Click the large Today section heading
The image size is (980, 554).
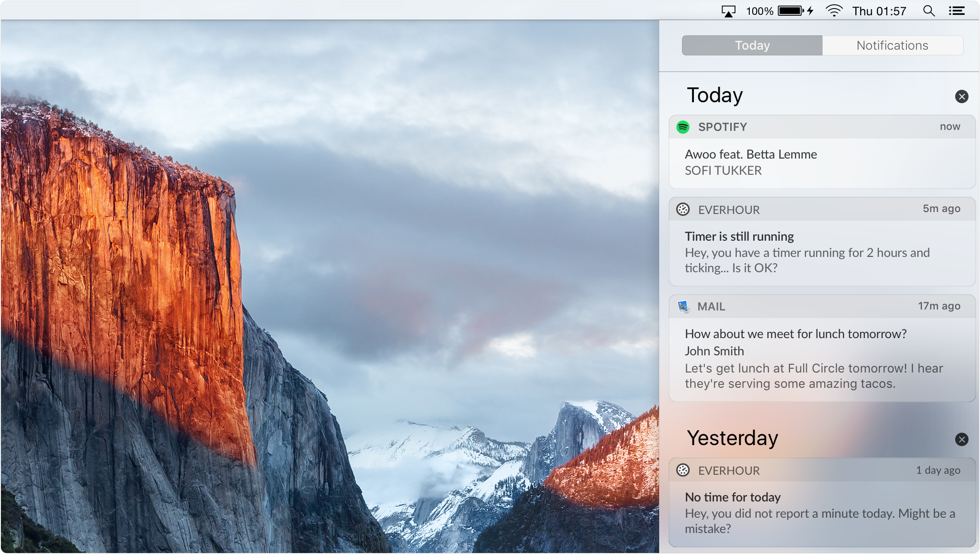(x=714, y=95)
